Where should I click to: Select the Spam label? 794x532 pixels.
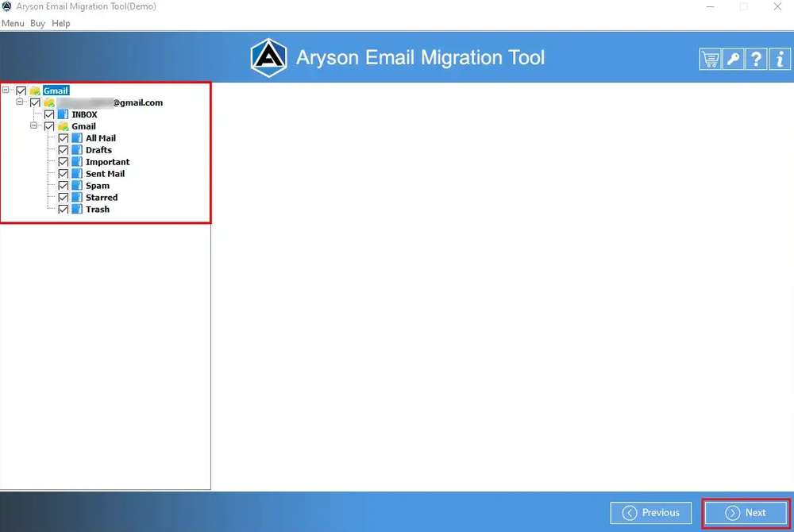97,186
